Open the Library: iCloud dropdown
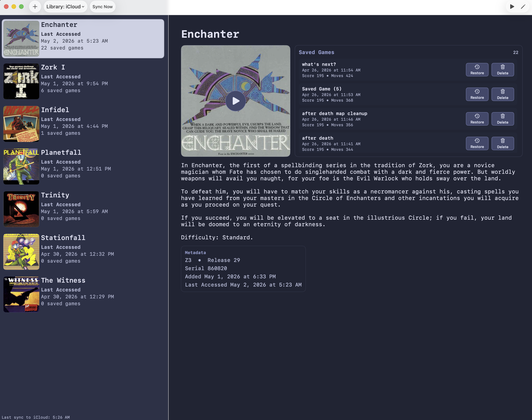This screenshot has width=532, height=420. pyautogui.click(x=65, y=7)
